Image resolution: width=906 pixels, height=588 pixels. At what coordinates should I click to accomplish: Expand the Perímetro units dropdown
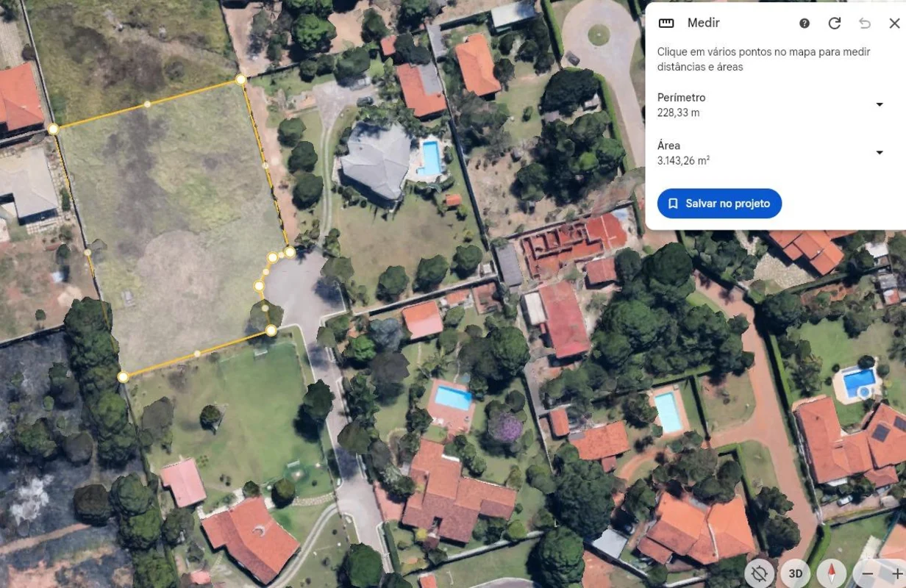point(880,104)
